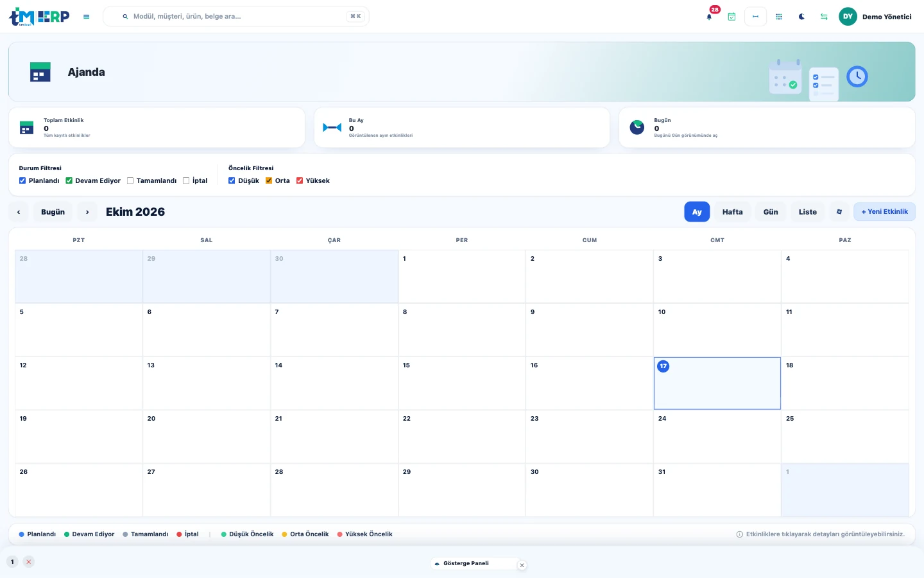Select highlighted day 17 in calendar
Screen dimensions: 924x578
[x=717, y=383]
